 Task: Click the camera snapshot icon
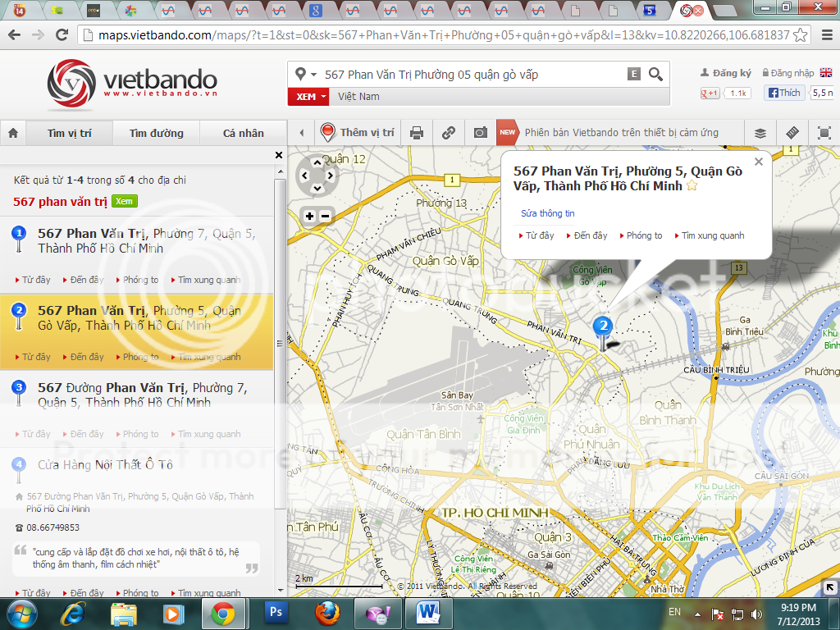481,133
